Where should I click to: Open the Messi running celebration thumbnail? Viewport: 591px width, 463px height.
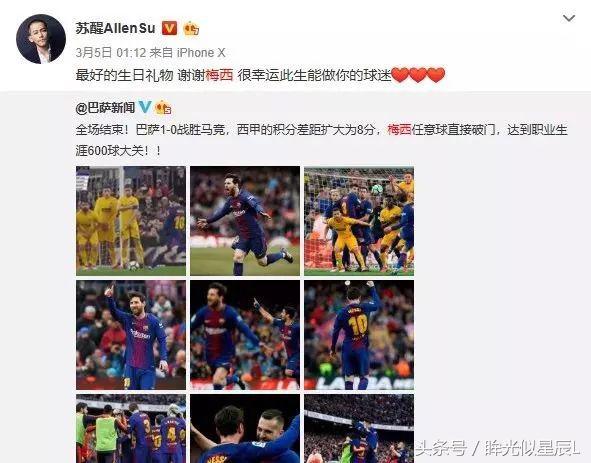click(x=245, y=221)
